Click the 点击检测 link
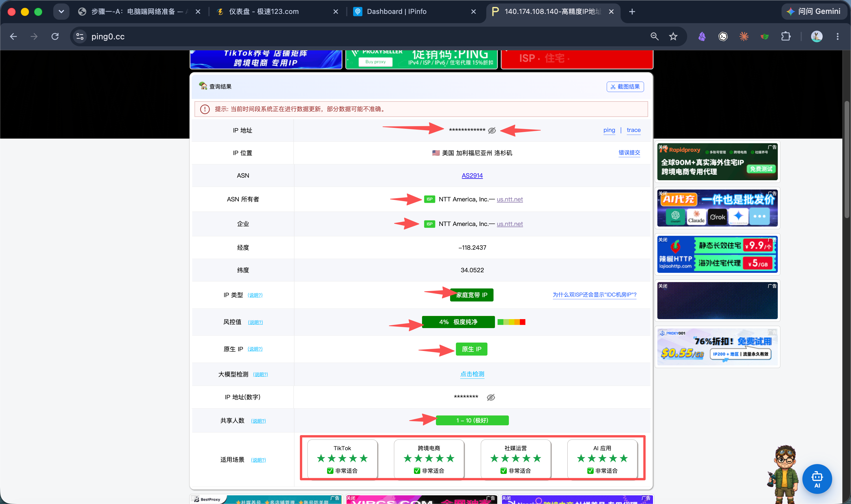Screen dimensions: 851x504 (472, 374)
